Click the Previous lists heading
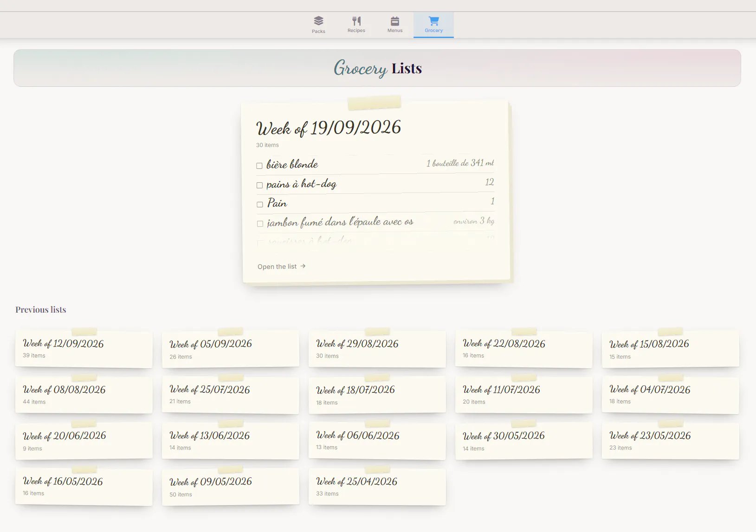Viewport: 756px width, 532px height. pos(41,309)
